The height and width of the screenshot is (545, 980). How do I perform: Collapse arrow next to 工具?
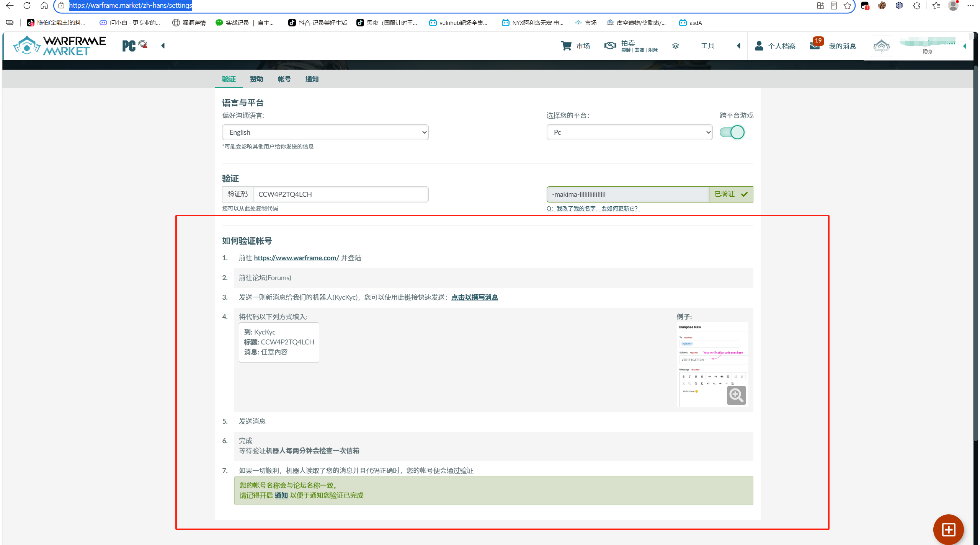point(738,46)
